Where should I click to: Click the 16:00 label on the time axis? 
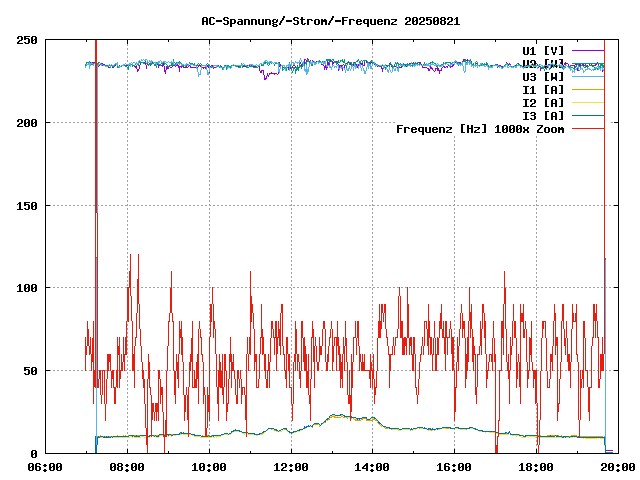[455, 467]
